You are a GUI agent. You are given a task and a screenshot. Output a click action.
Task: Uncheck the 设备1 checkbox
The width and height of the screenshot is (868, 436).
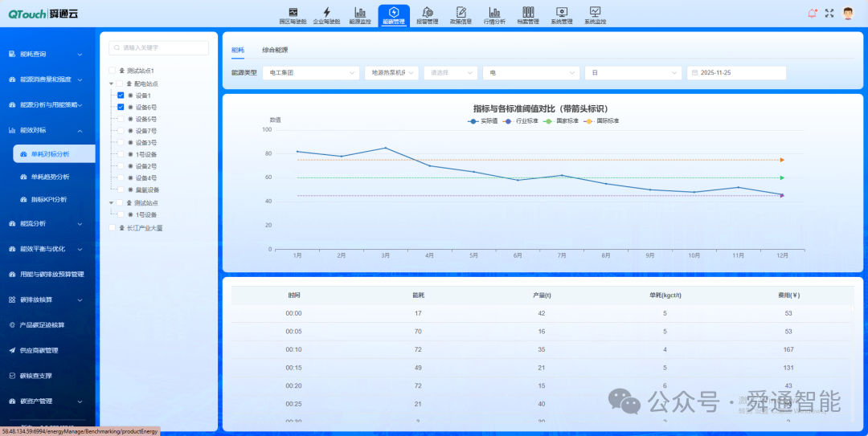pyautogui.click(x=121, y=96)
